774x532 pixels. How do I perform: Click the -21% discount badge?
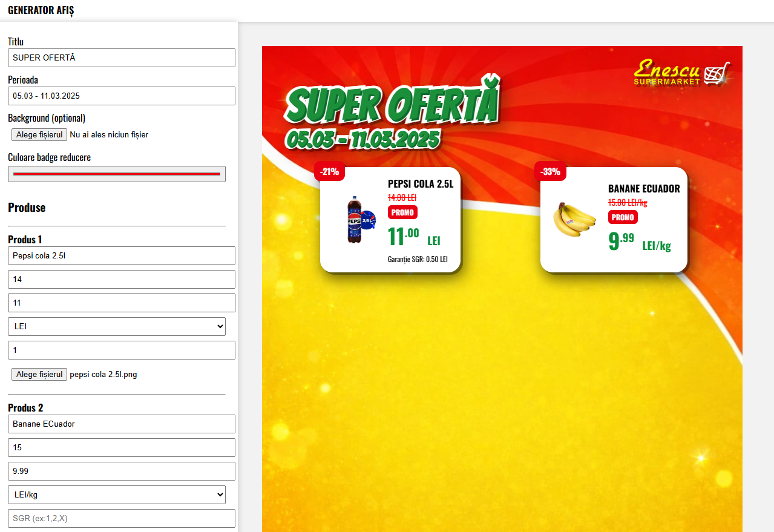(330, 171)
